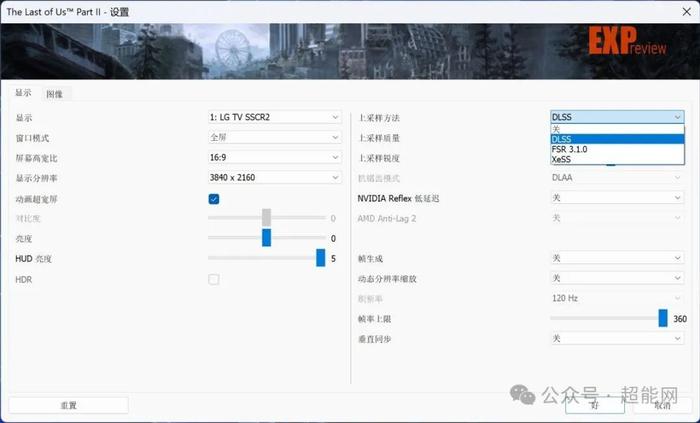Click the 取消 cancel button
Image resolution: width=700 pixels, height=423 pixels.
coord(662,405)
